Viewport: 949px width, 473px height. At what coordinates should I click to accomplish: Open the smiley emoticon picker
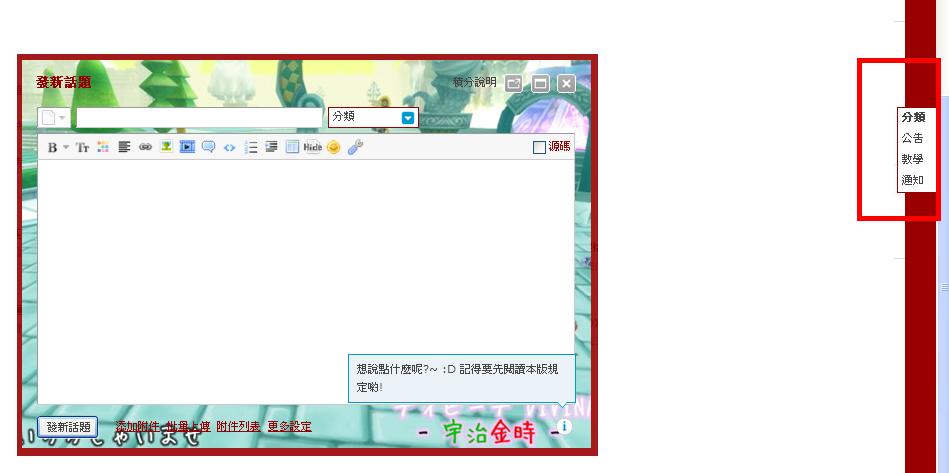334,147
